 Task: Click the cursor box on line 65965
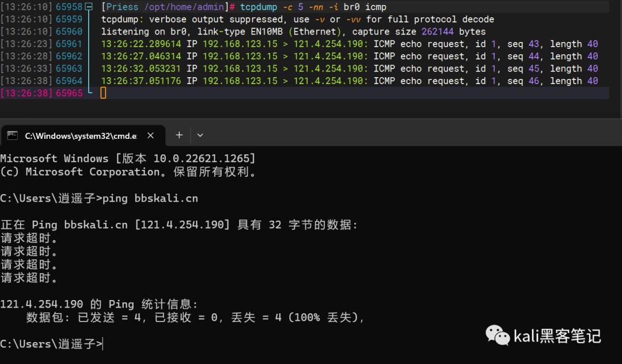pos(103,93)
